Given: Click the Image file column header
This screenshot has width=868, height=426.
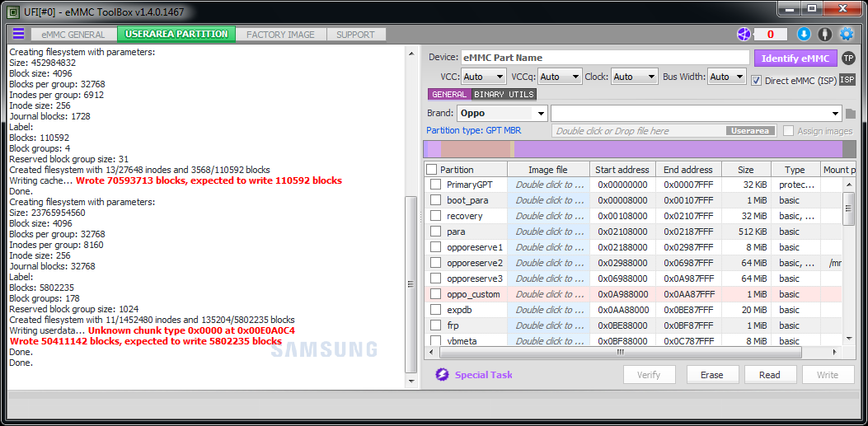Looking at the screenshot, I should 548,169.
